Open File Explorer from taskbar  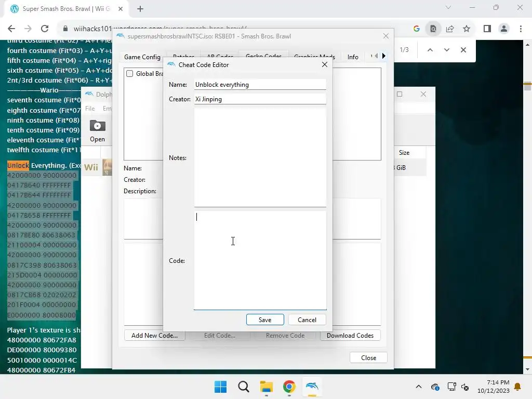[267, 387]
